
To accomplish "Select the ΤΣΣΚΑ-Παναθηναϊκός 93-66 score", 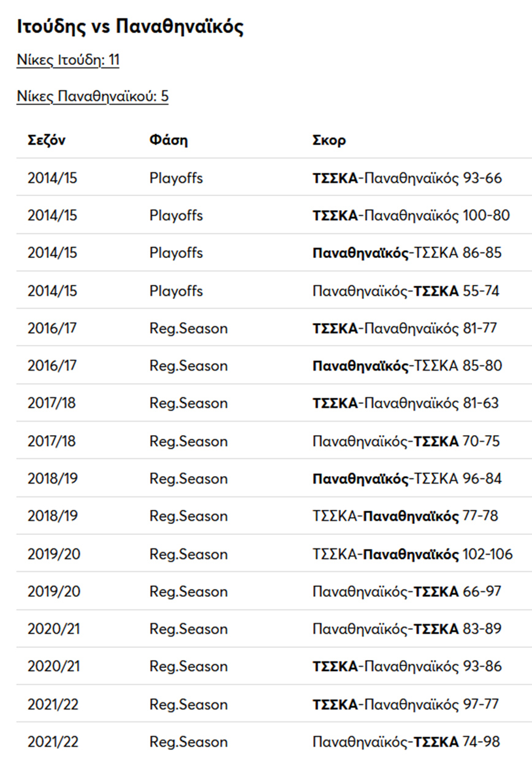I will pos(407,178).
